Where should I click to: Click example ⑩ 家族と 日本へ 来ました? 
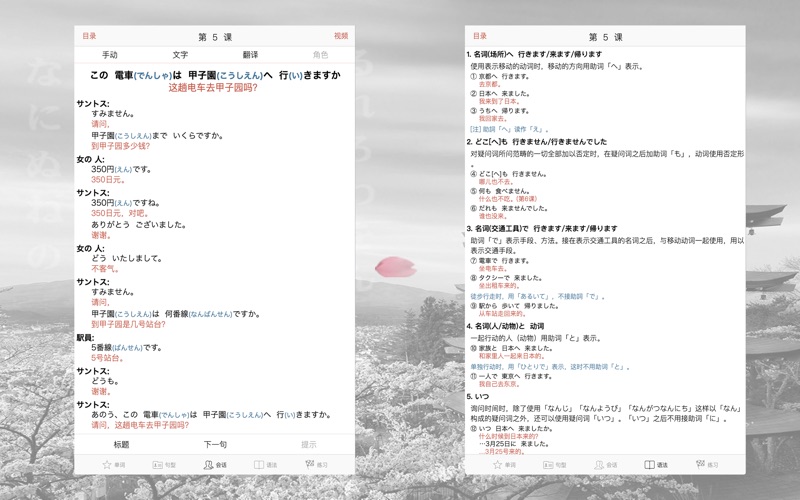point(512,348)
